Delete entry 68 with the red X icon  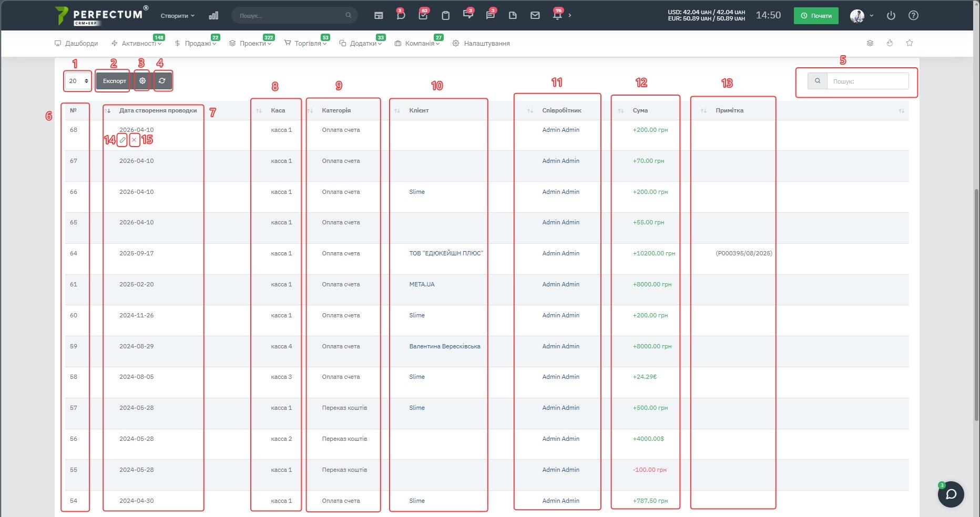click(x=134, y=140)
